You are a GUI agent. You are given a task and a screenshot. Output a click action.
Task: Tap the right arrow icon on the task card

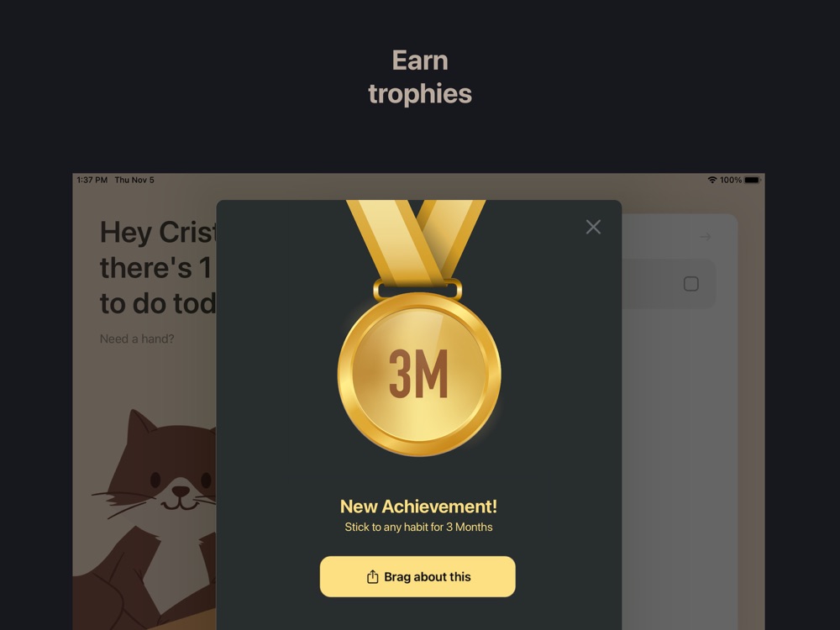click(x=705, y=237)
